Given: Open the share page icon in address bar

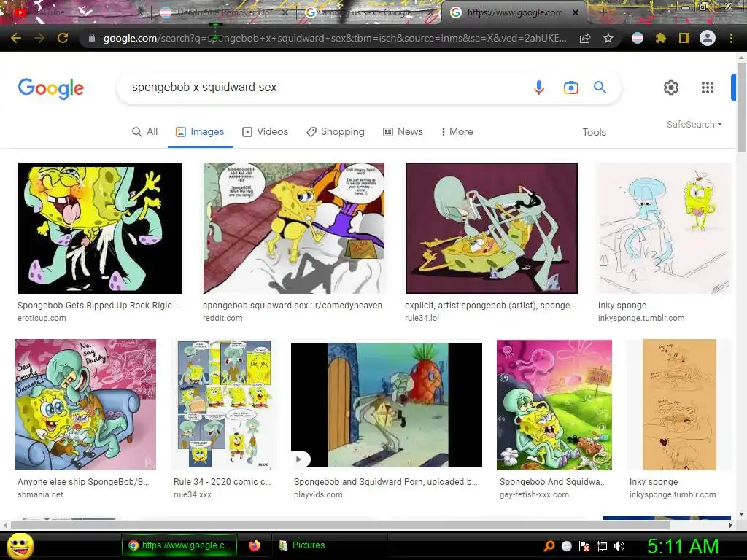Looking at the screenshot, I should click(584, 38).
